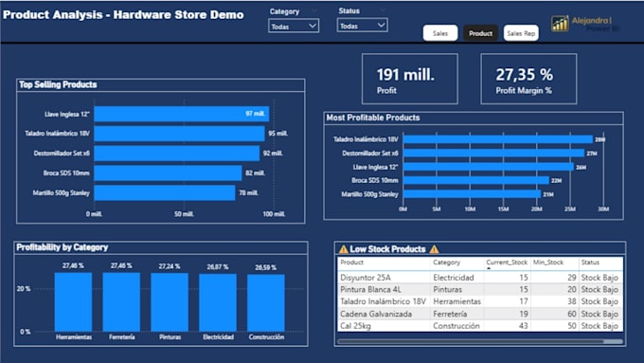
Task: Click the 191 mill. Profit card
Action: [x=409, y=79]
